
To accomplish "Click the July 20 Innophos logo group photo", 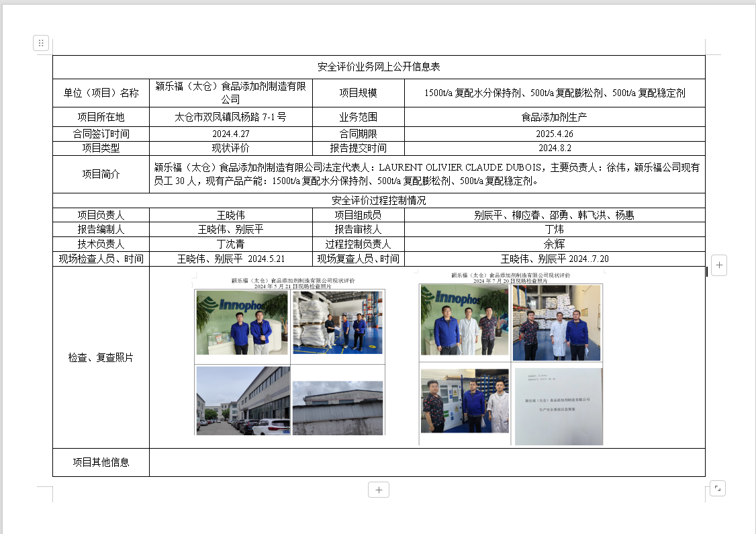I will point(465,320).
